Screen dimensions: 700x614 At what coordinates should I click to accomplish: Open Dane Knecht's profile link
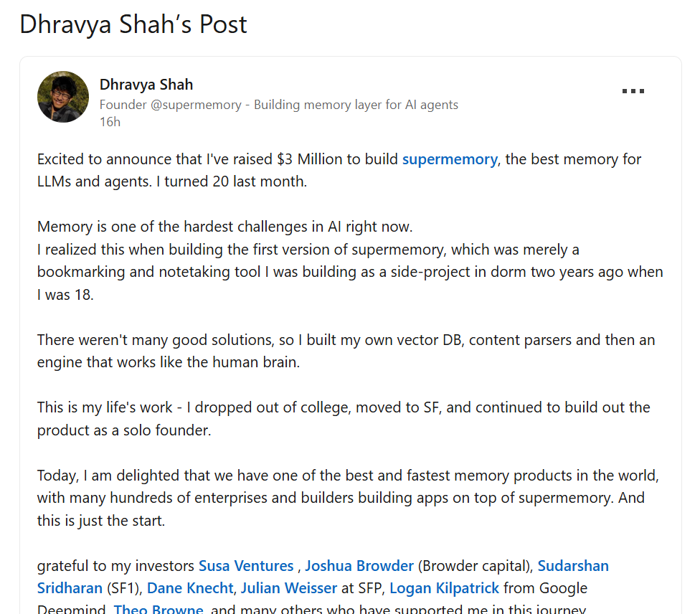coord(189,587)
